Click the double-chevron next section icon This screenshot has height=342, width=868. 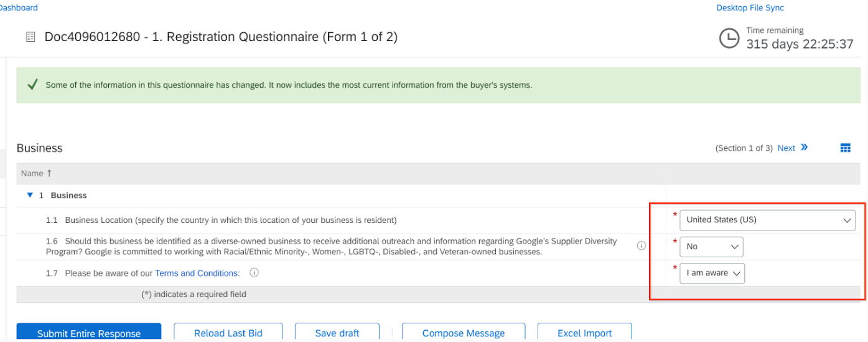(x=805, y=148)
